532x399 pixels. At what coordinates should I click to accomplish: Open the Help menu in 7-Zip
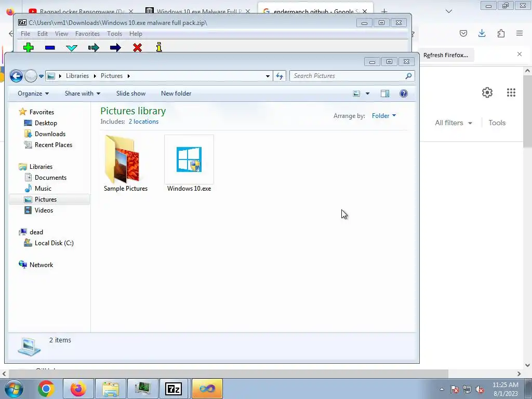coord(136,34)
